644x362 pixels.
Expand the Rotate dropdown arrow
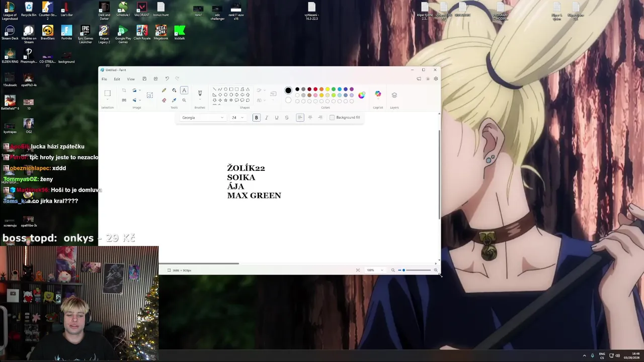tap(140, 90)
